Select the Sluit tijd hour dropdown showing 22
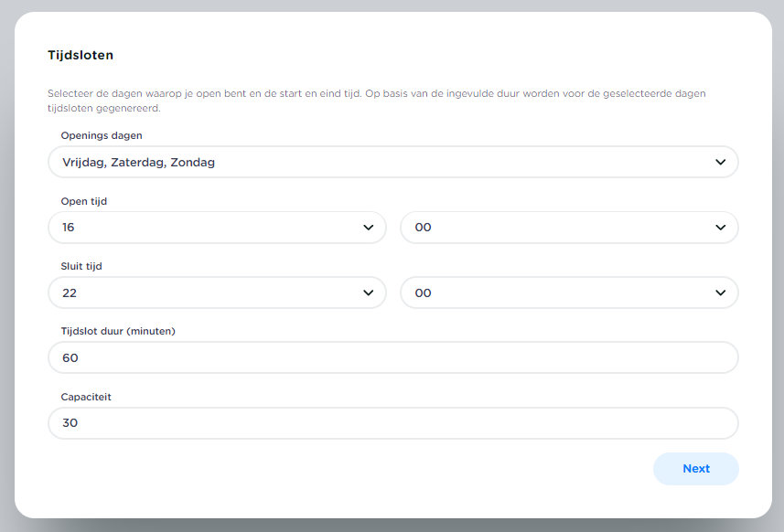Viewport: 784px width, 532px height. point(201,293)
